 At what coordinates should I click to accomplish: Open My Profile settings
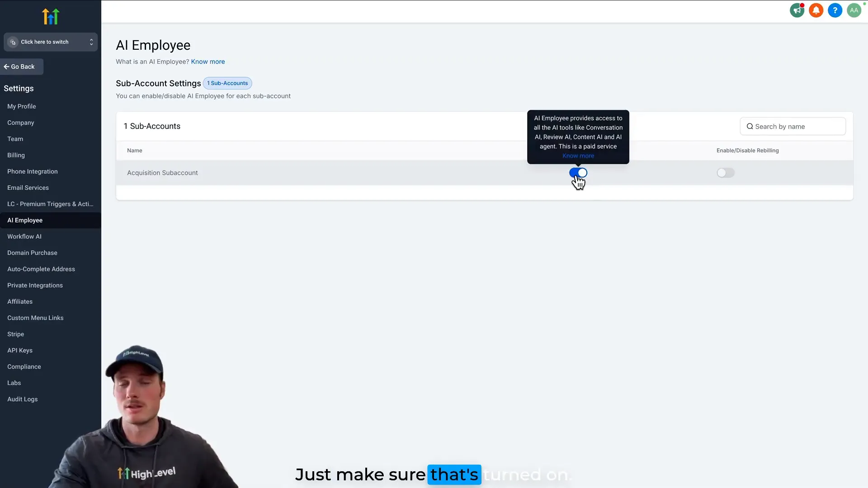click(x=21, y=106)
